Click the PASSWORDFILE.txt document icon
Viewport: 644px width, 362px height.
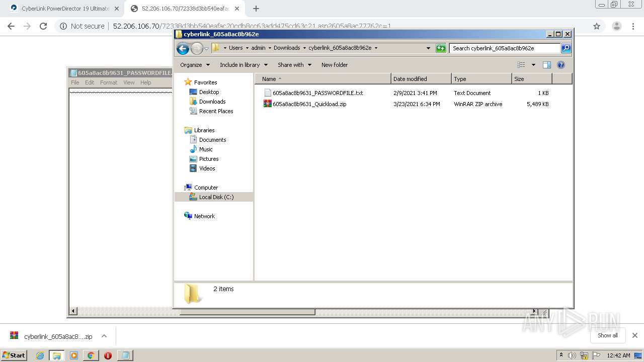click(268, 93)
